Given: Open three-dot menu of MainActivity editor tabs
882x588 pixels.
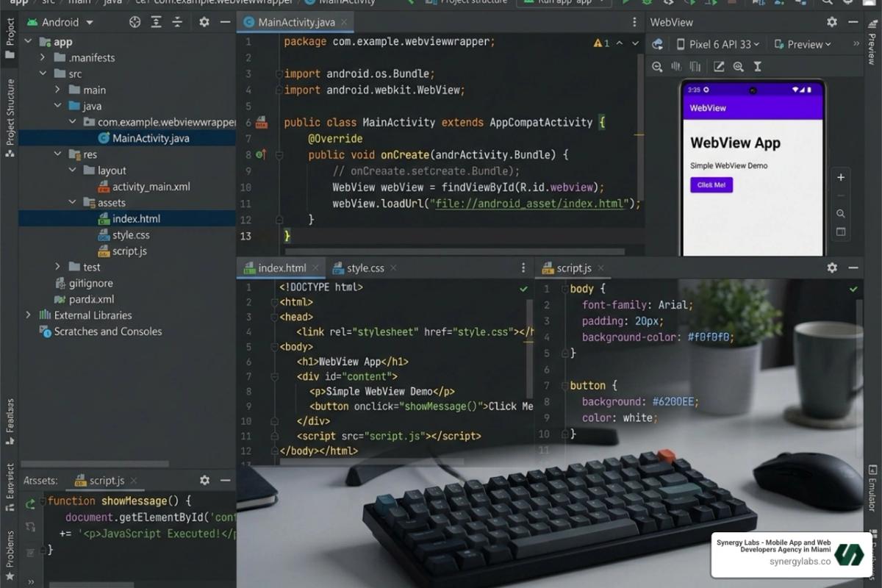Looking at the screenshot, I should (634, 22).
